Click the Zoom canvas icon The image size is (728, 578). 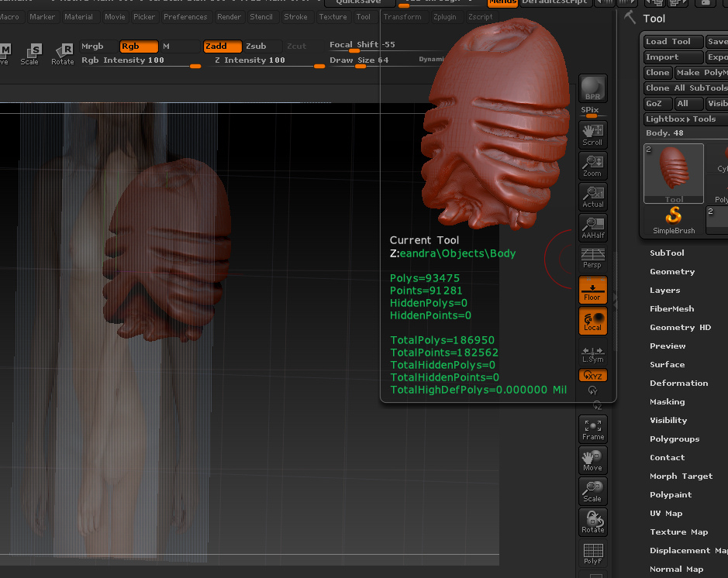coord(593,165)
